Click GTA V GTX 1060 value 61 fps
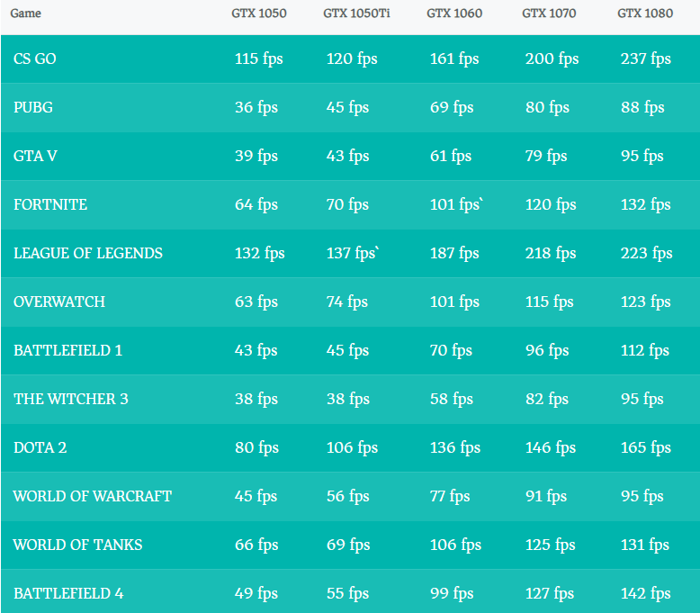The image size is (700, 613). click(x=451, y=157)
